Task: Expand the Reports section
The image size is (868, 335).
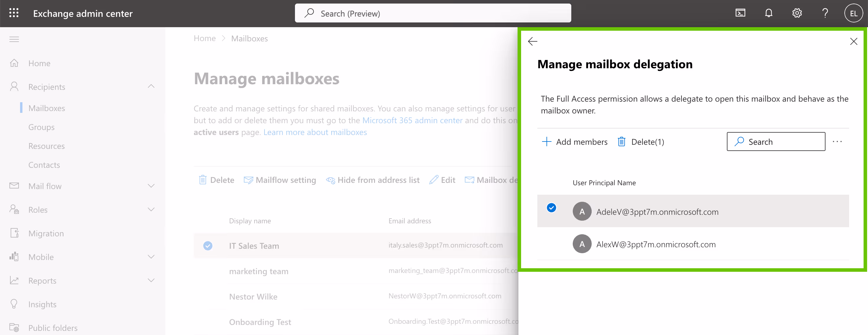Action: (151, 280)
